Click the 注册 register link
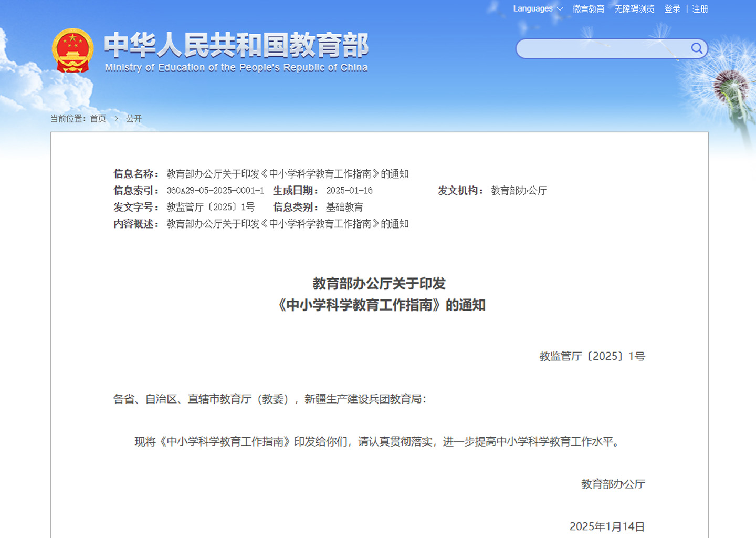 point(700,9)
